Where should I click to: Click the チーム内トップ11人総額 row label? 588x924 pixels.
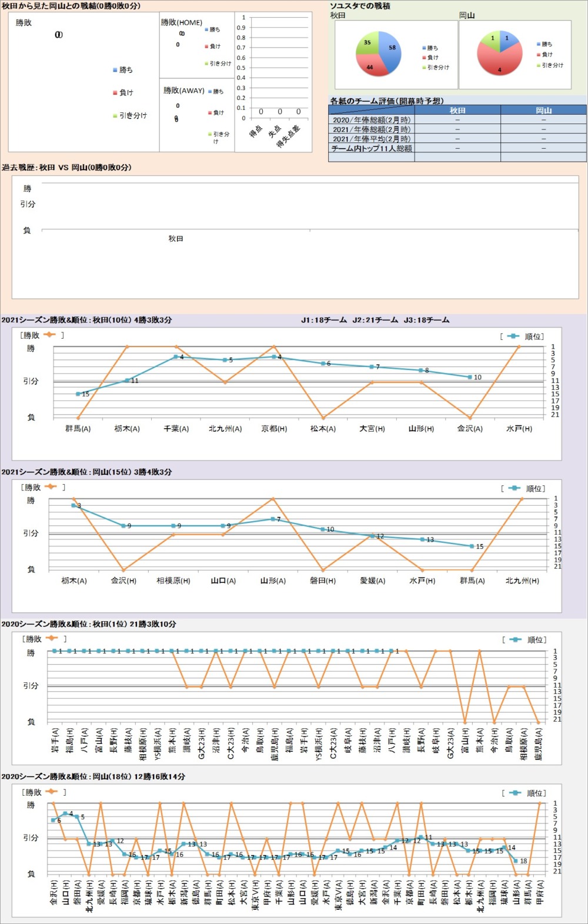click(x=372, y=148)
